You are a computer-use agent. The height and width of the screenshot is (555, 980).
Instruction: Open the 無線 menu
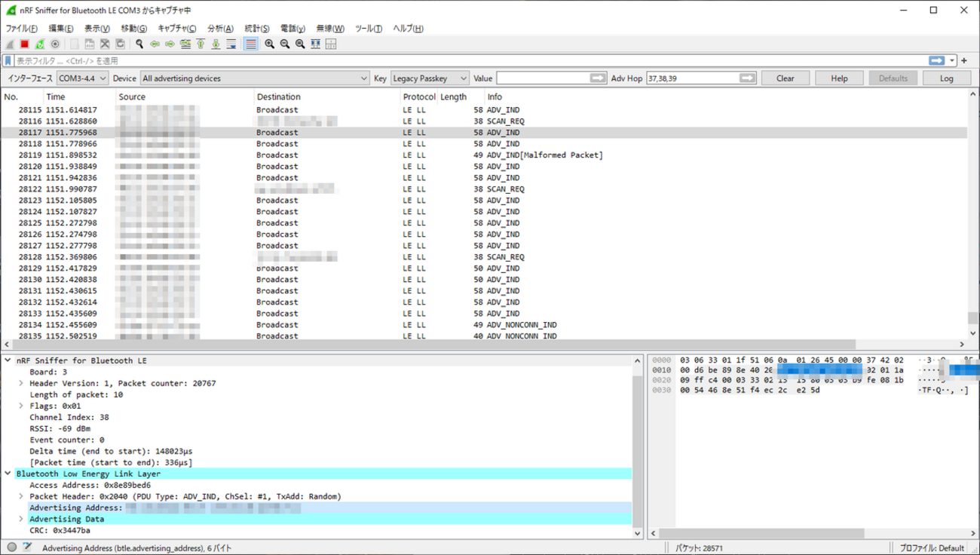click(329, 28)
